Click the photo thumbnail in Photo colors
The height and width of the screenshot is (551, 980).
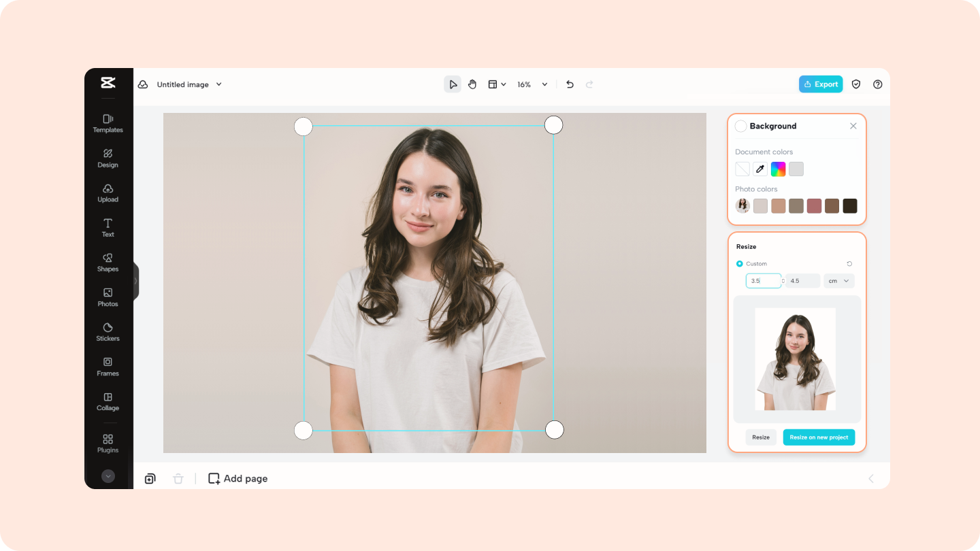coord(742,206)
